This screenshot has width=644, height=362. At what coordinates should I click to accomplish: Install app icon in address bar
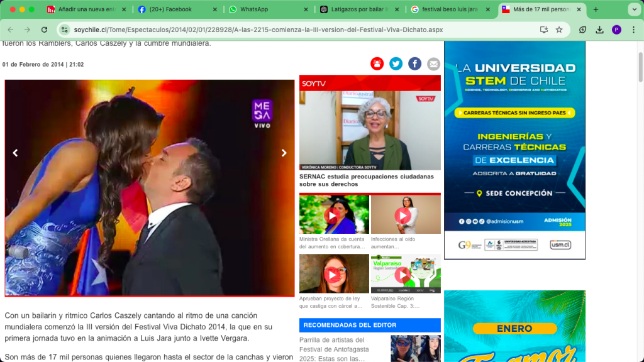(544, 30)
